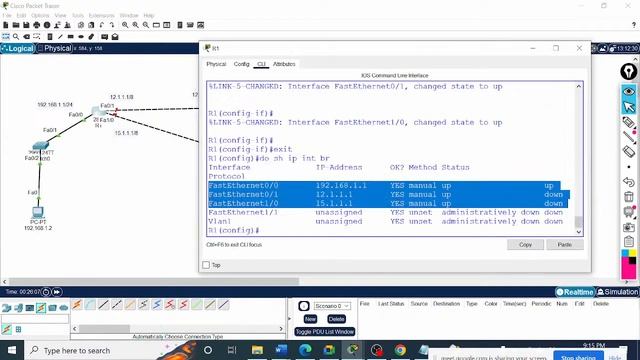Screen dimensions: 640x360
Task: Click the power cycle devices button
Action: [46, 292]
